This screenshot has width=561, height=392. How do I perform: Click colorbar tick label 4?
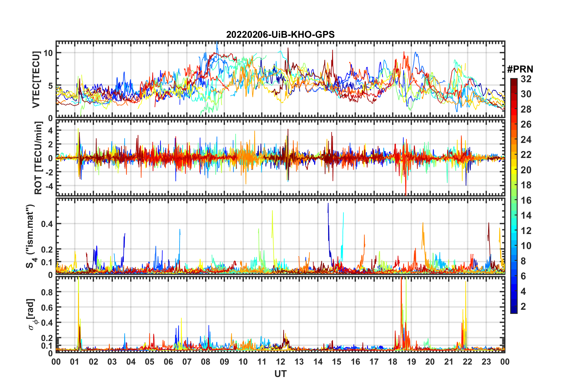(x=523, y=291)
